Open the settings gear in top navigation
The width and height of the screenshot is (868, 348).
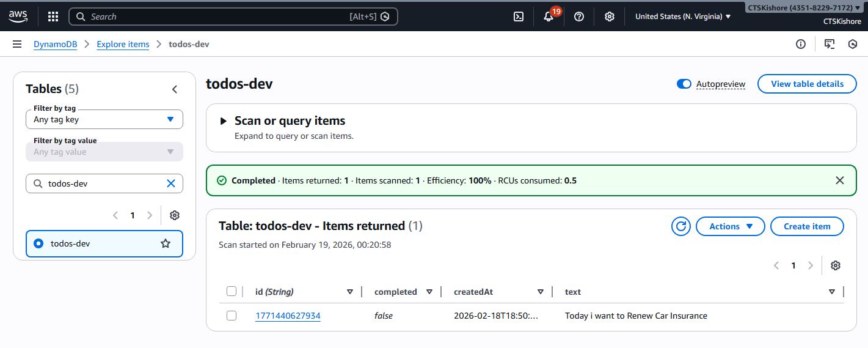click(x=609, y=17)
